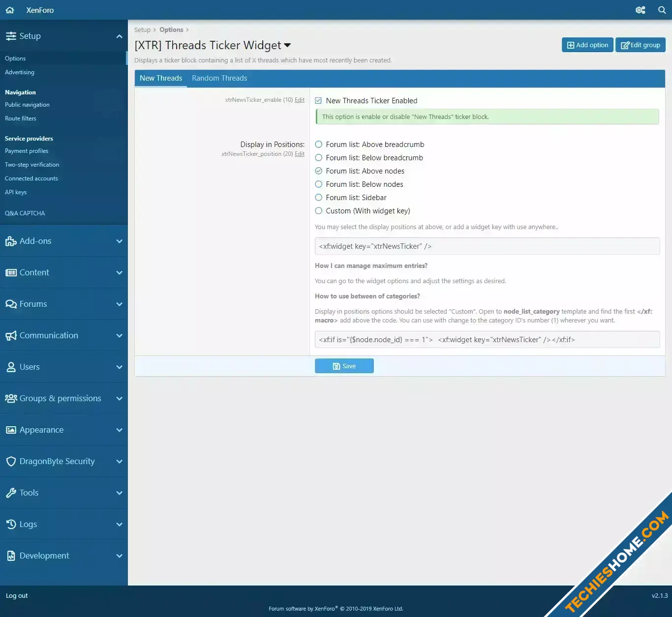Open the home icon in header
The width and height of the screenshot is (672, 617).
click(x=10, y=10)
